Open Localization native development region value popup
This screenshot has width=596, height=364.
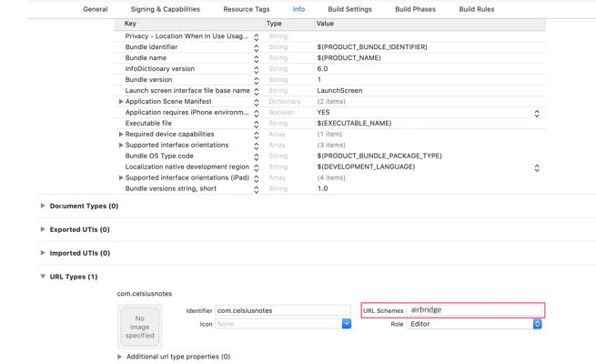537,167
